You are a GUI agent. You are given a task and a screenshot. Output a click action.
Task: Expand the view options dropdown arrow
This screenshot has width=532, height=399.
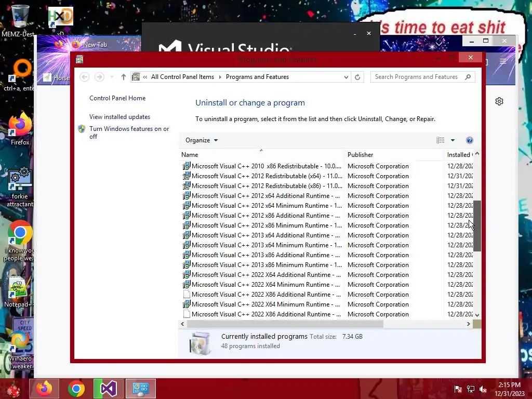tap(453, 140)
